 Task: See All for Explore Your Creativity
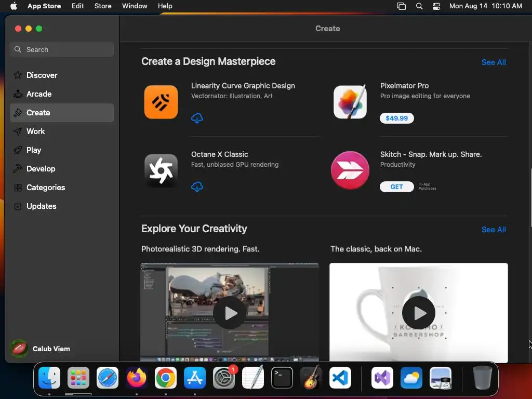pos(494,230)
